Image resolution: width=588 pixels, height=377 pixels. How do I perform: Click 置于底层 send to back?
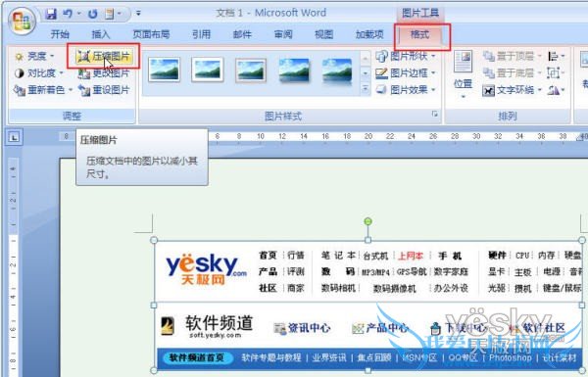point(512,73)
